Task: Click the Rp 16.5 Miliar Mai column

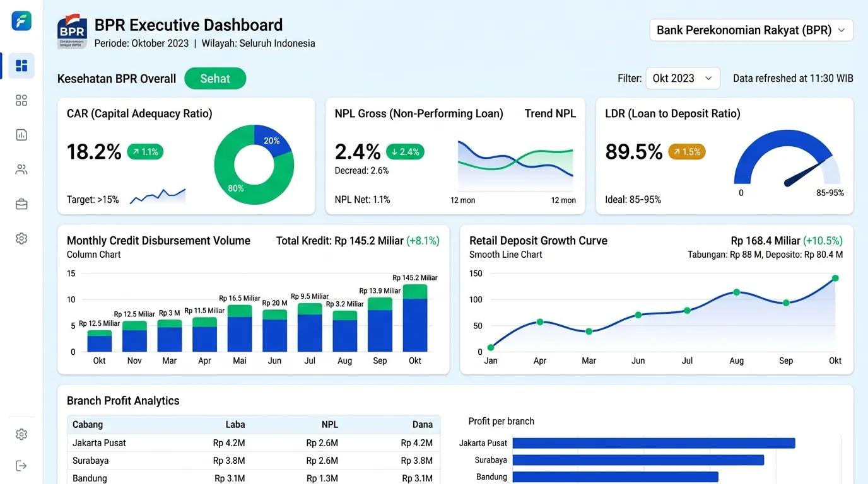Action: [240, 328]
